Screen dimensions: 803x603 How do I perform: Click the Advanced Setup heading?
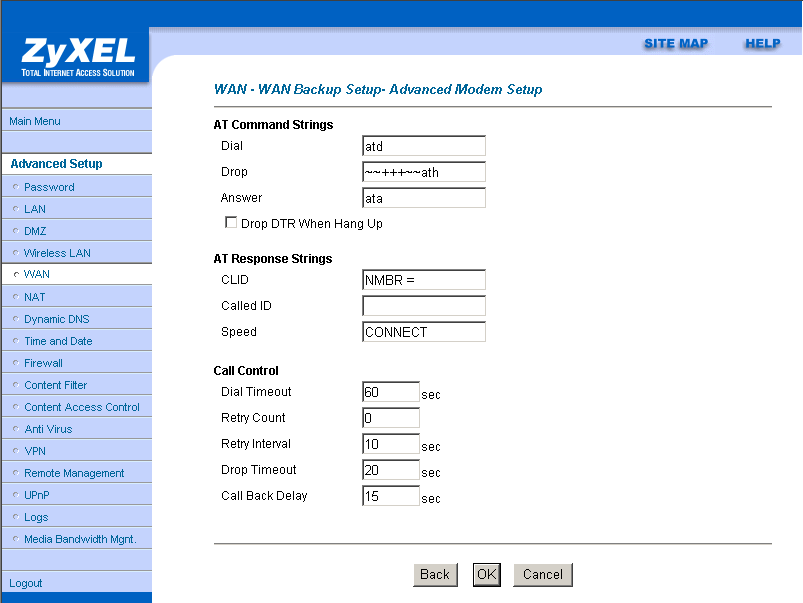pyautogui.click(x=56, y=164)
